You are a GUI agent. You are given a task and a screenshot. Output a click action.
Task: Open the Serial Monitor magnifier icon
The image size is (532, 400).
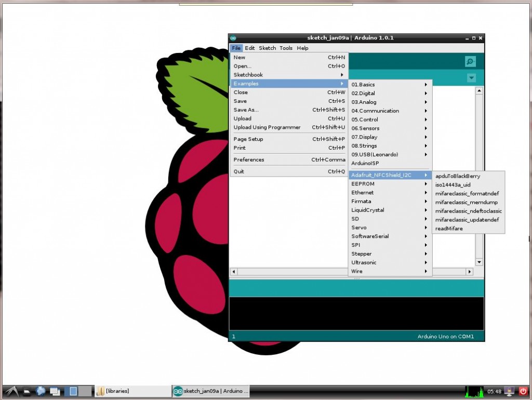coord(470,61)
